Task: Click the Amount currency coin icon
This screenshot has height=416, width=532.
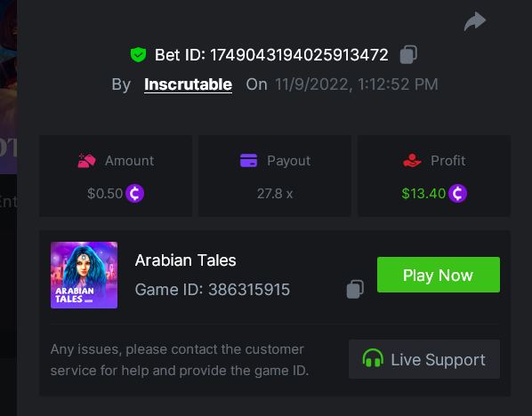Action: pyautogui.click(x=134, y=193)
